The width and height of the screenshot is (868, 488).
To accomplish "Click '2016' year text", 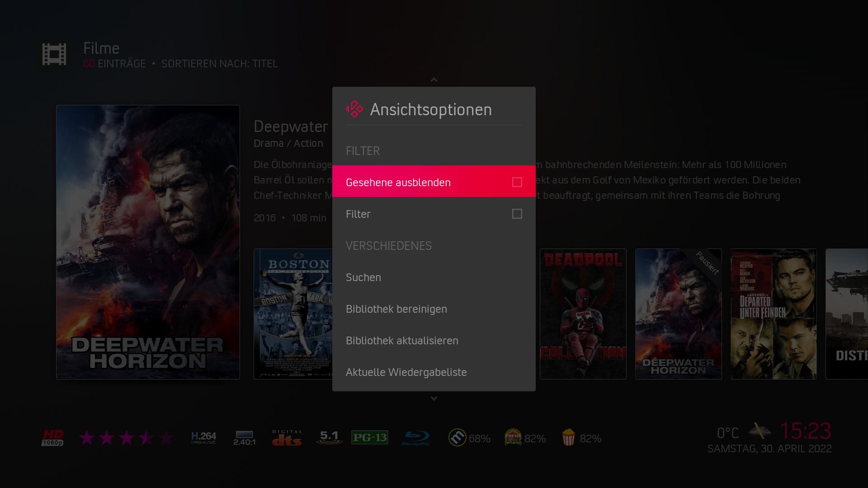I will pos(264,218).
